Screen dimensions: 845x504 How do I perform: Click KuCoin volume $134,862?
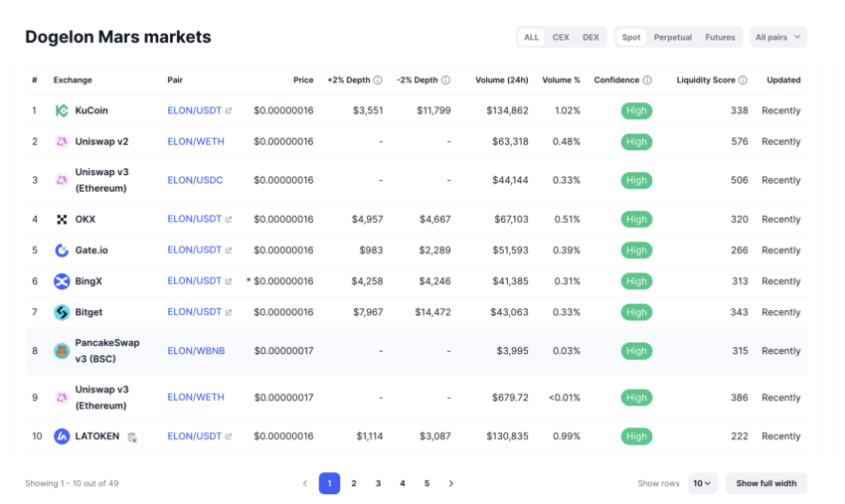pyautogui.click(x=507, y=110)
